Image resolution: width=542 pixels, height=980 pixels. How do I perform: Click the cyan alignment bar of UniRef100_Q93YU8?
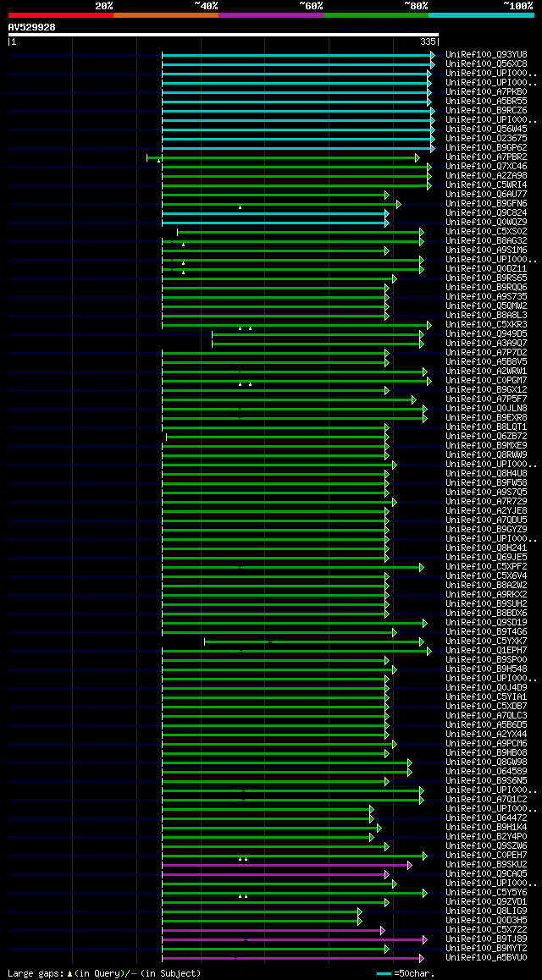tap(298, 56)
